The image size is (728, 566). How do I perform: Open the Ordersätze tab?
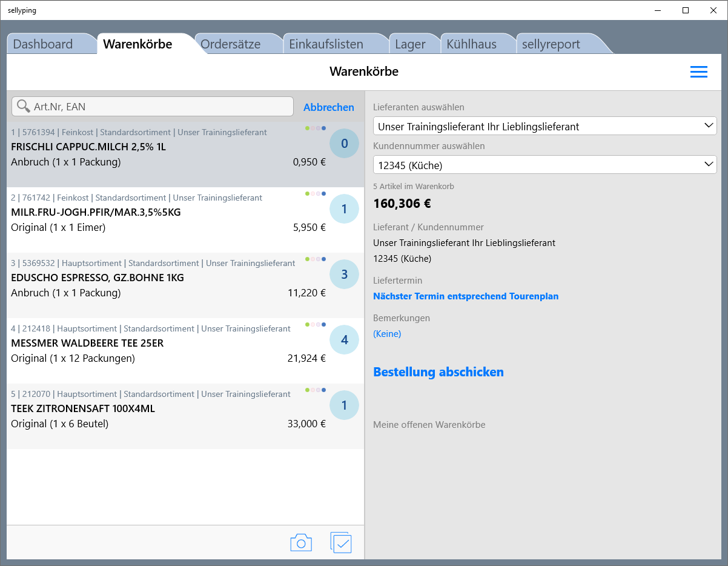click(x=230, y=44)
